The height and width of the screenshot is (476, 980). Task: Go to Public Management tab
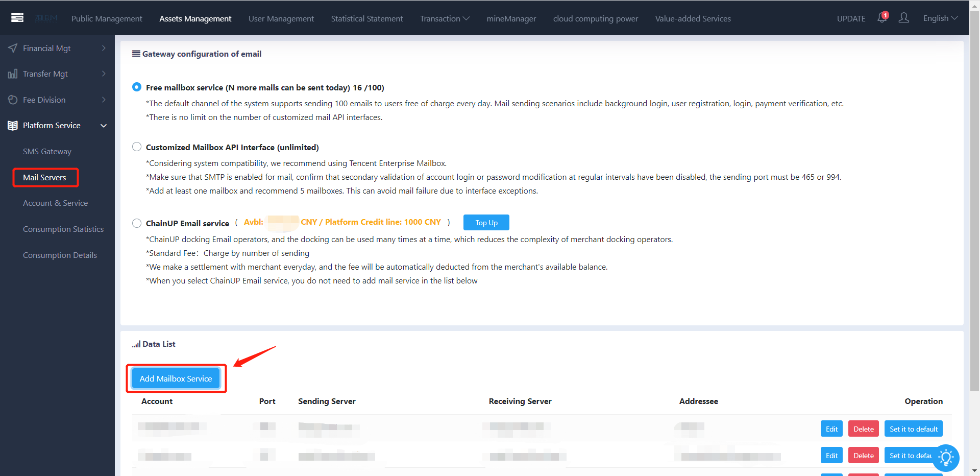coord(107,18)
